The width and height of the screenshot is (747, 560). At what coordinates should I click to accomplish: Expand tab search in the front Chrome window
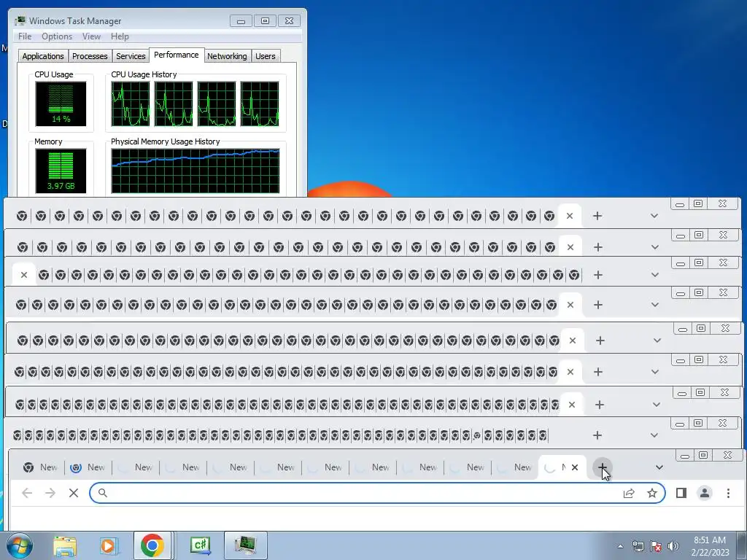click(x=659, y=467)
